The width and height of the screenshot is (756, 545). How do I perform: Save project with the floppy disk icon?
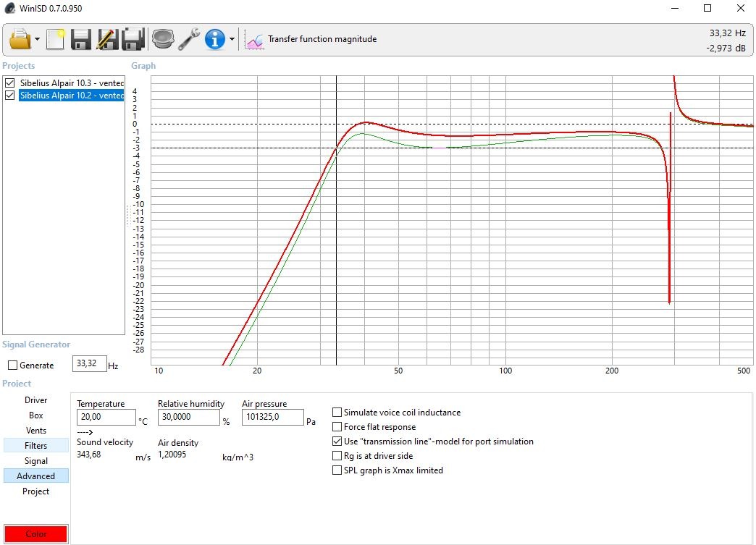80,39
